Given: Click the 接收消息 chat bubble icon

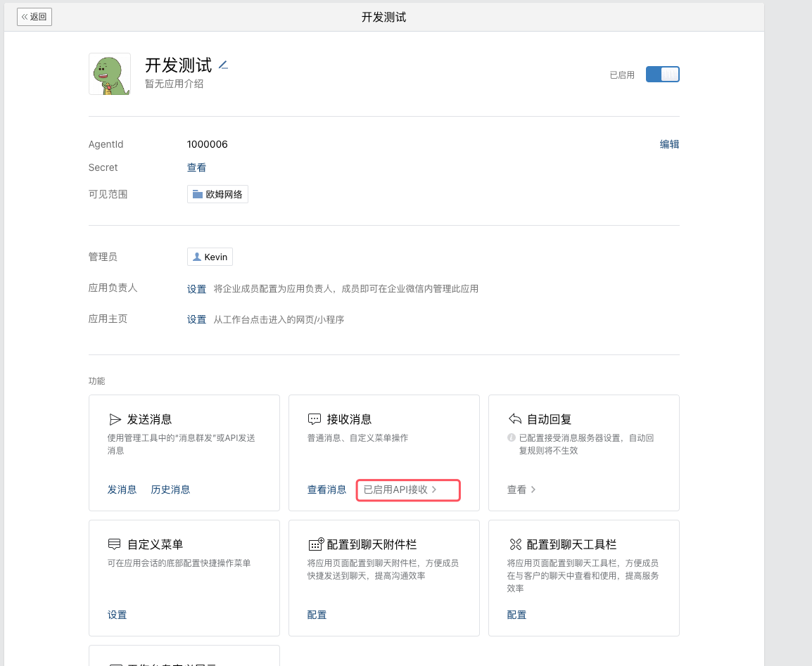Looking at the screenshot, I should [315, 419].
